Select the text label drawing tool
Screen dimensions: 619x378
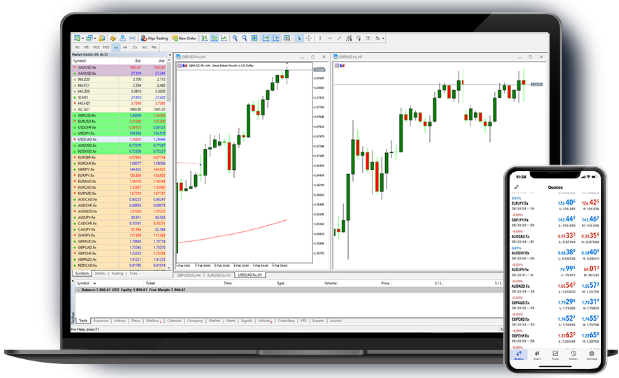click(x=368, y=38)
